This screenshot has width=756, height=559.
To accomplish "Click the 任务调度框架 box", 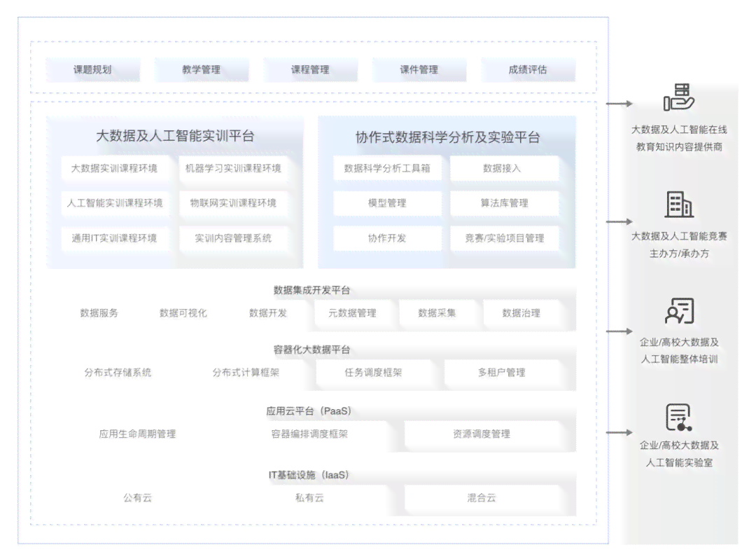I will pos(374,373).
